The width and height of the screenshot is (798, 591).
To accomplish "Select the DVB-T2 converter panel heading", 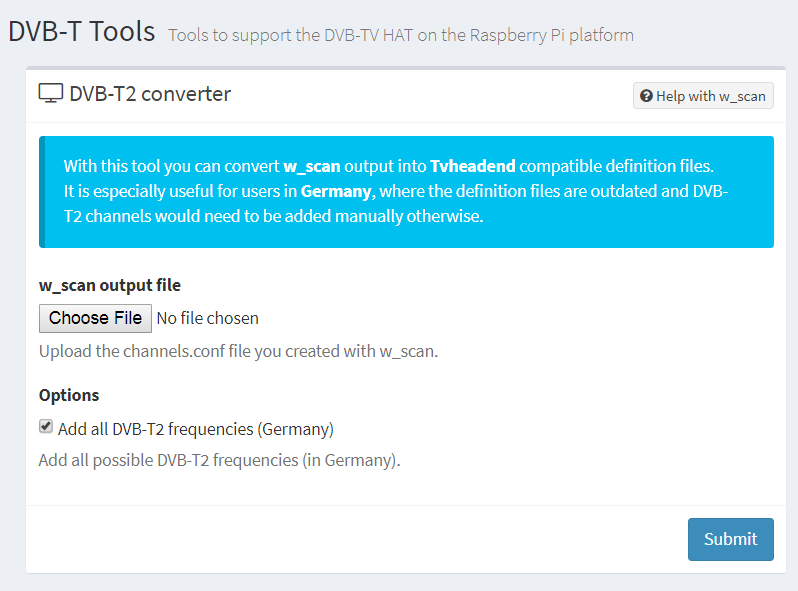I will tap(149, 94).
